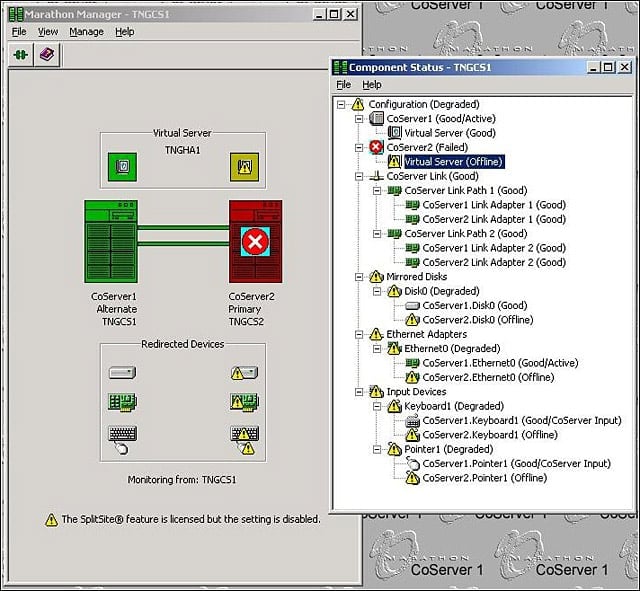Collapse the Keyboard1 (Degraded) node
This screenshot has height=591, width=640.
[x=377, y=406]
